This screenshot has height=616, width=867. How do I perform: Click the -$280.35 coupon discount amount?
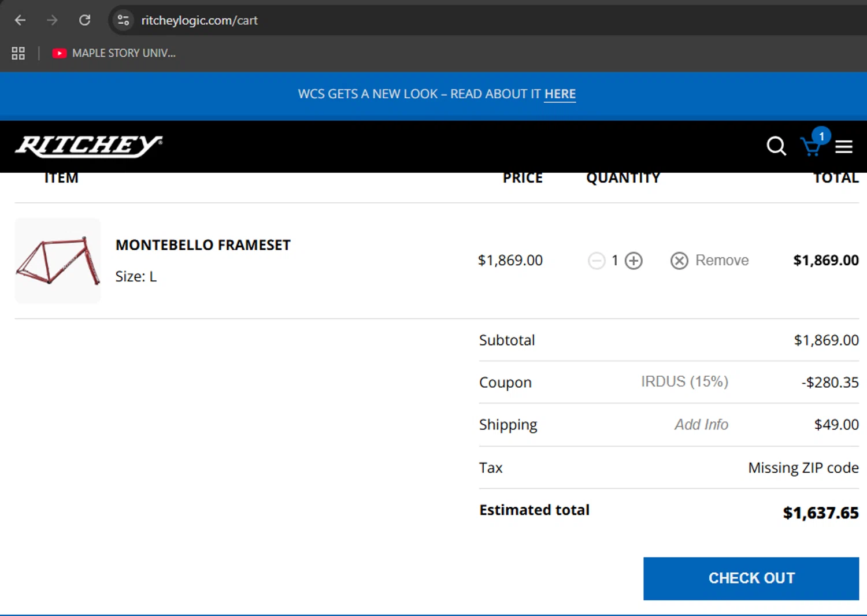[830, 383]
